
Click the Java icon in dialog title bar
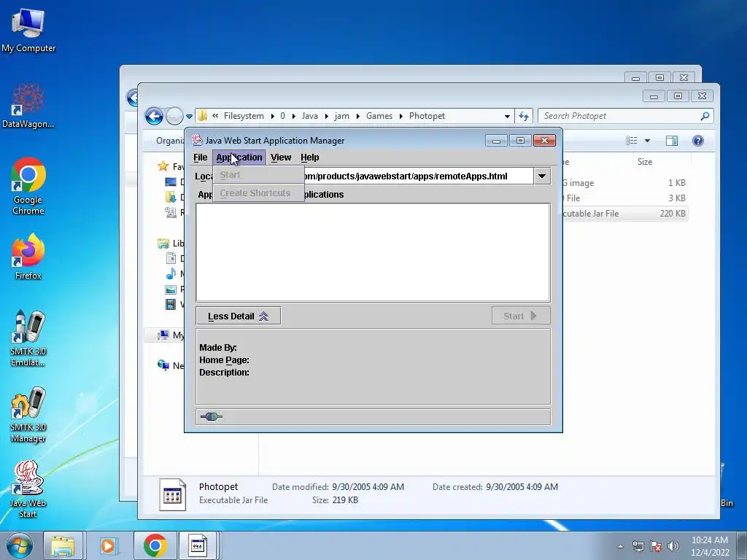tap(197, 140)
